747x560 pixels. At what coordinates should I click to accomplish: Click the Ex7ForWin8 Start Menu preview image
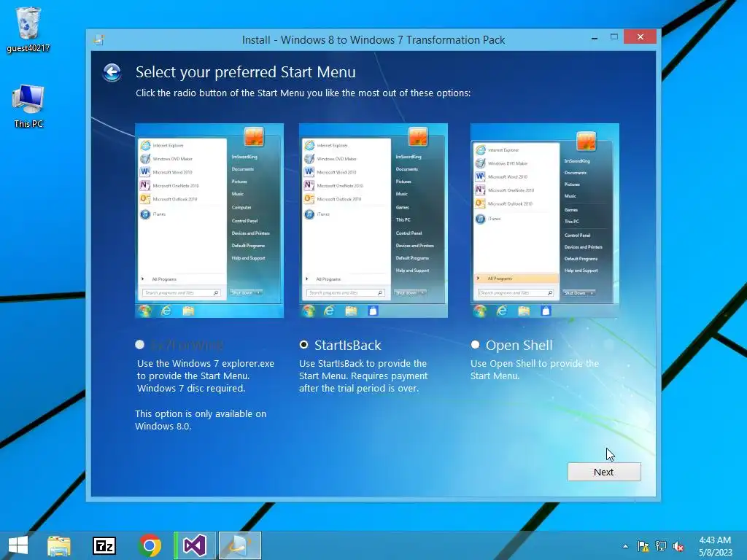209,220
